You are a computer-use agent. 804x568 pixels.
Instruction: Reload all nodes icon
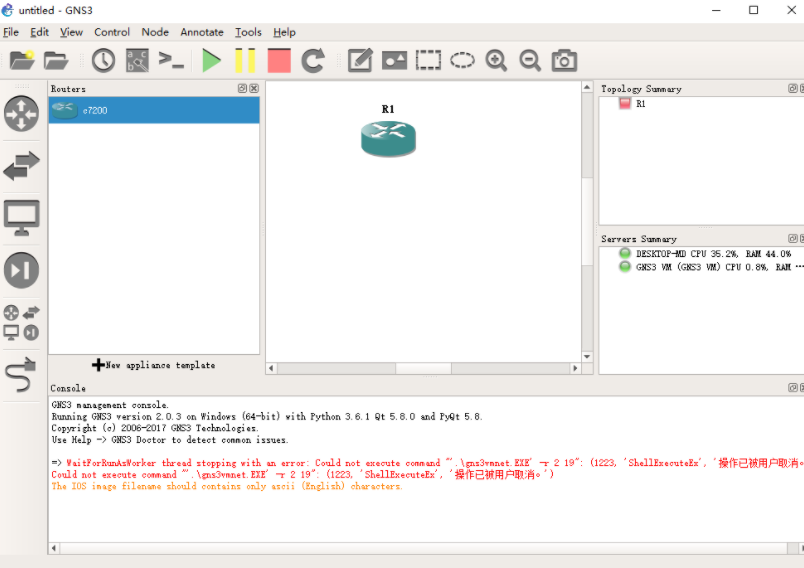pyautogui.click(x=313, y=60)
